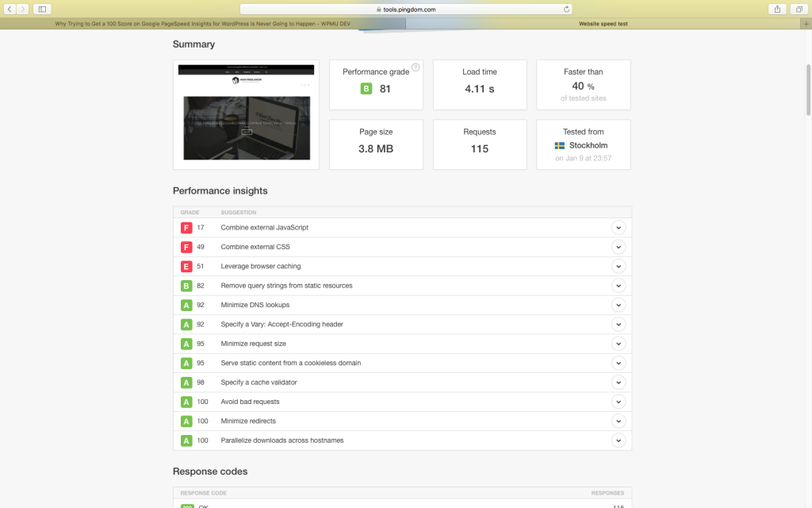Click the Safari forward navigation arrow
The image size is (812, 508).
(23, 9)
